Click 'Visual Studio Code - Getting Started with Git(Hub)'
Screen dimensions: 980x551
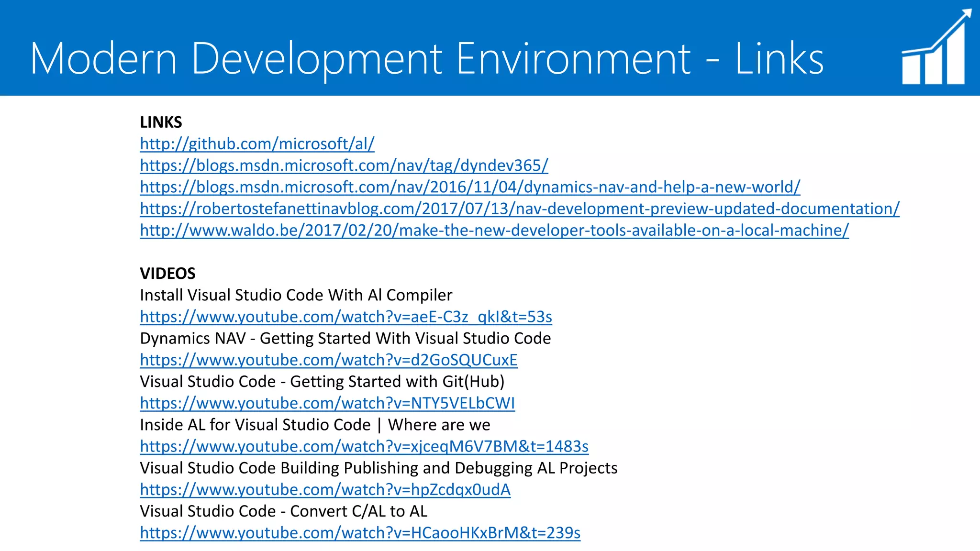point(322,382)
